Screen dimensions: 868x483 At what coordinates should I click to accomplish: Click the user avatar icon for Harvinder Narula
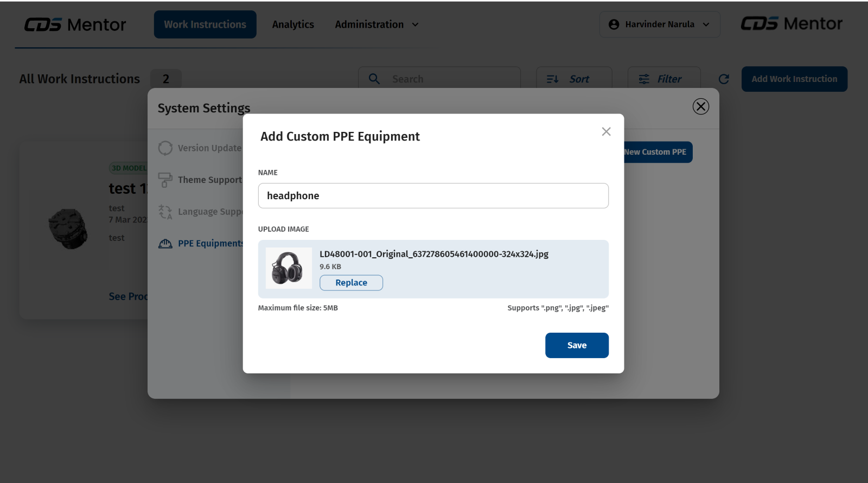tap(614, 24)
